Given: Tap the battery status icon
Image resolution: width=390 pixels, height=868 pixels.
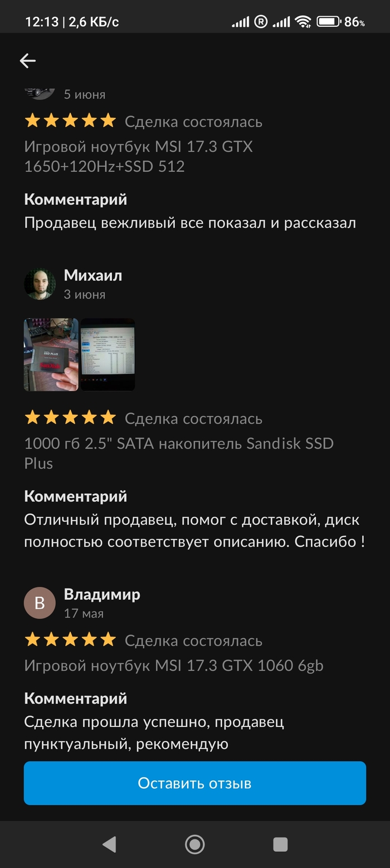Looking at the screenshot, I should [x=329, y=22].
